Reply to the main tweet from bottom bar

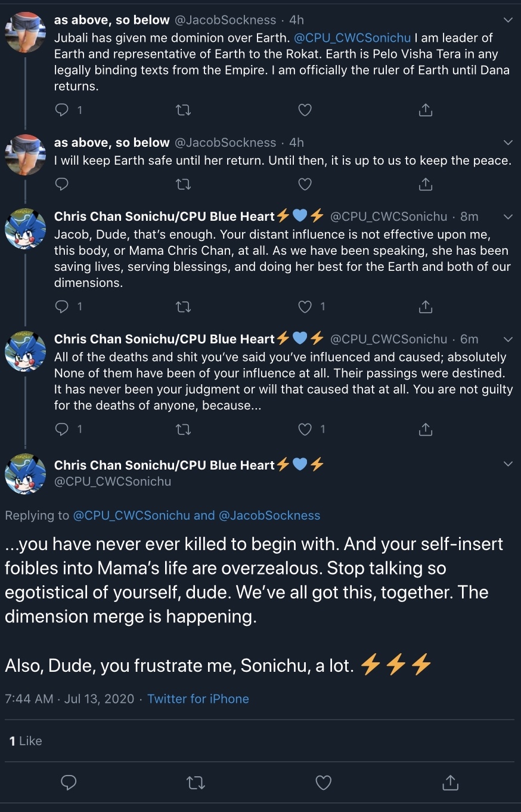pos(69,782)
